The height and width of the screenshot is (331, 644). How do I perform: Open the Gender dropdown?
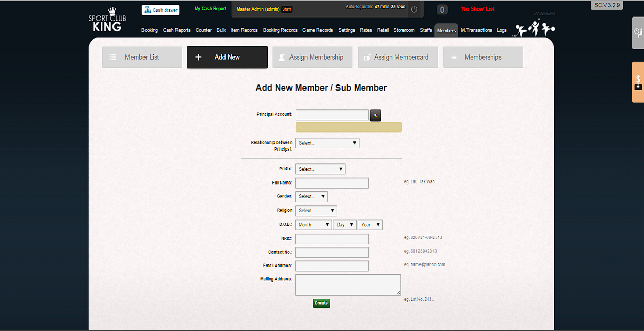point(311,196)
